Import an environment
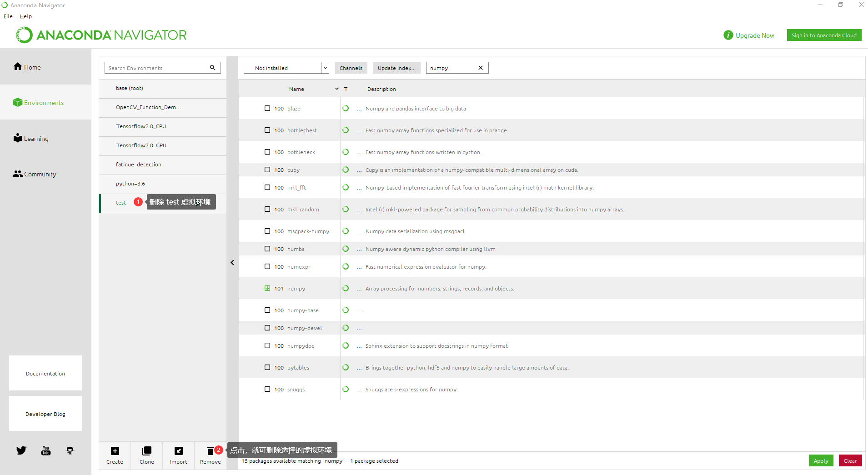Viewport: 868px width, 475px height. pyautogui.click(x=178, y=455)
